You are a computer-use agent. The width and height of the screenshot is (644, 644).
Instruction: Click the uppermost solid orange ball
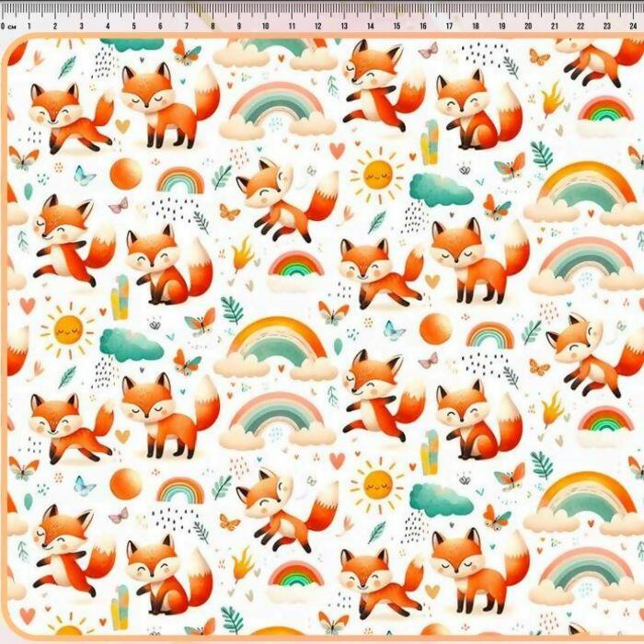(x=125, y=173)
